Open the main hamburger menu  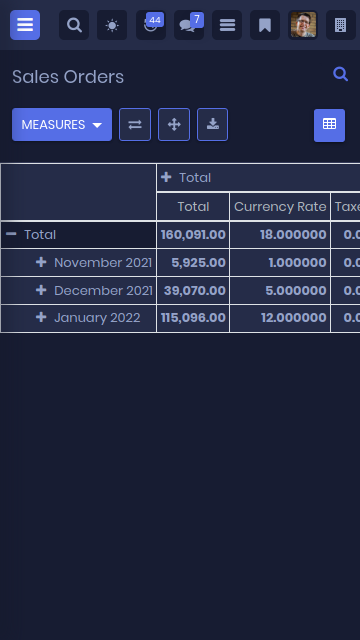point(25,25)
